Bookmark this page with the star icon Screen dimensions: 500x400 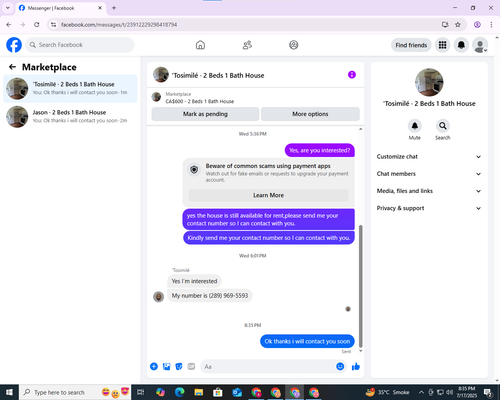tap(458, 25)
